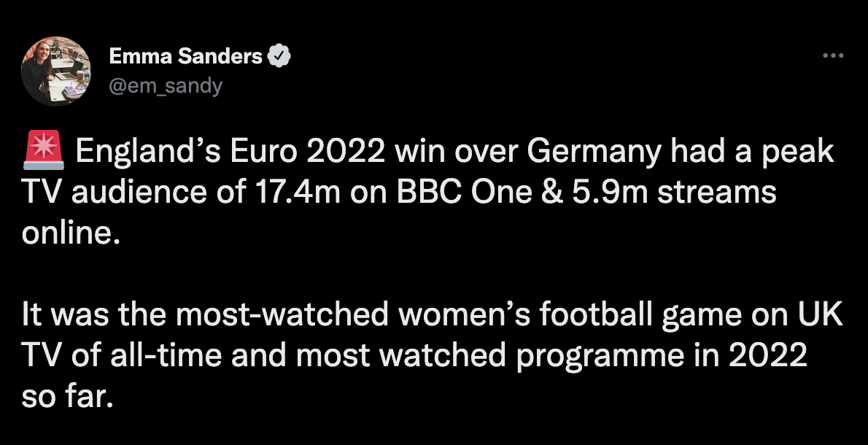Click the blue verified badge beside Emma Sanders

(x=279, y=56)
